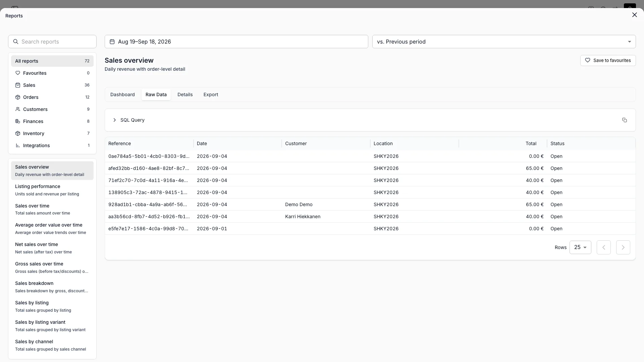Click the Customers people icon in the sidebar
This screenshot has height=362, width=644.
[18, 109]
